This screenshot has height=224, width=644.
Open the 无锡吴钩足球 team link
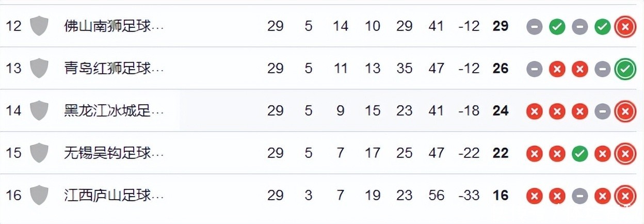[114, 153]
